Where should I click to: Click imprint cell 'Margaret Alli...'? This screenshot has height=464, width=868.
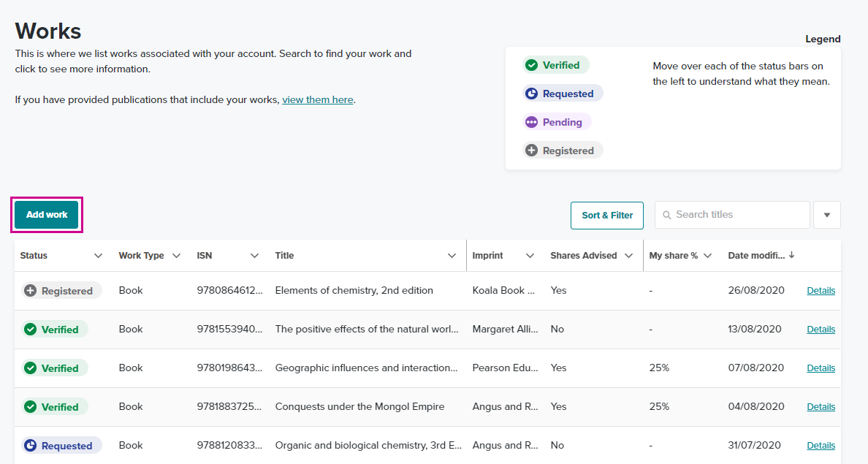pyautogui.click(x=505, y=330)
